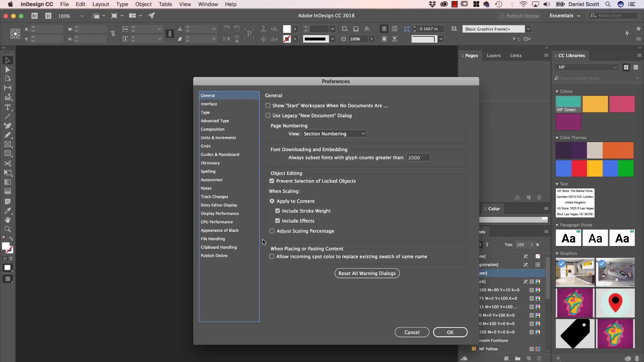The width and height of the screenshot is (644, 362).
Task: Uncheck Prevent Selection of Locked Objects
Action: tap(272, 181)
